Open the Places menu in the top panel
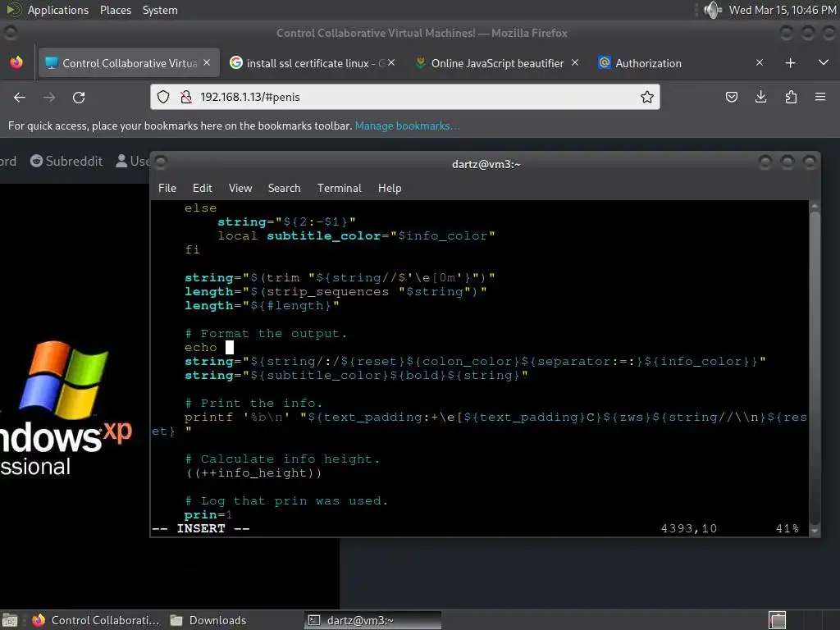840x630 pixels. point(115,10)
